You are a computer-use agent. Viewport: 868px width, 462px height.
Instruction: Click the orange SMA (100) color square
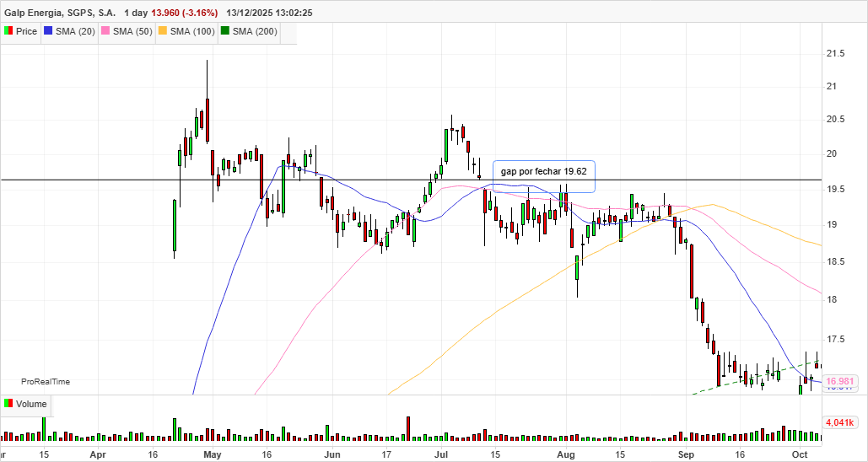coord(163,31)
